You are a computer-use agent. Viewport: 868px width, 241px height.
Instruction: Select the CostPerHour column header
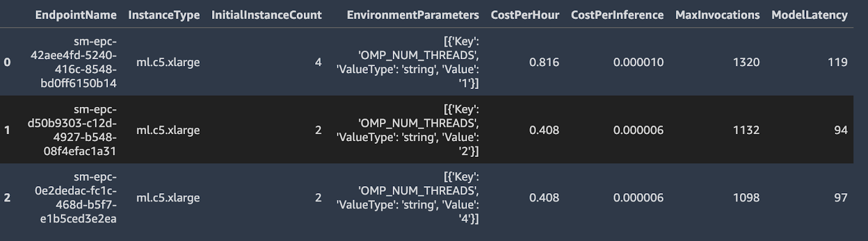tap(525, 15)
